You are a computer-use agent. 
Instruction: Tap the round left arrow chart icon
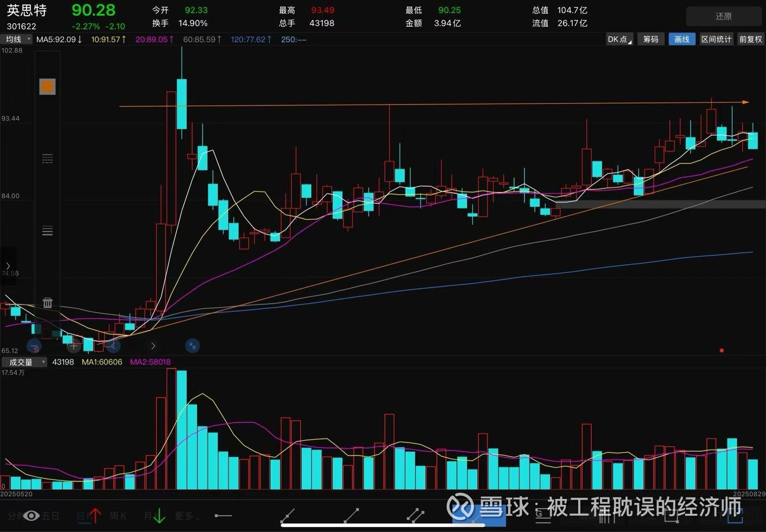pyautogui.click(x=113, y=346)
